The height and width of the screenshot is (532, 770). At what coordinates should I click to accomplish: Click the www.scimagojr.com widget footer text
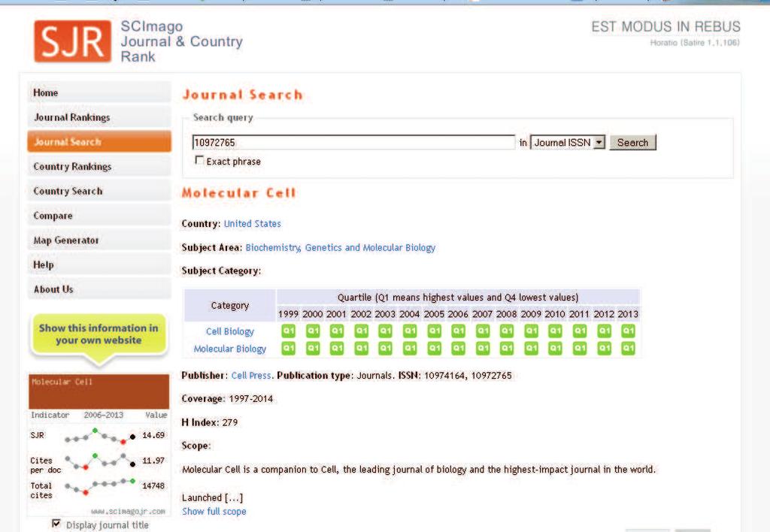click(128, 512)
